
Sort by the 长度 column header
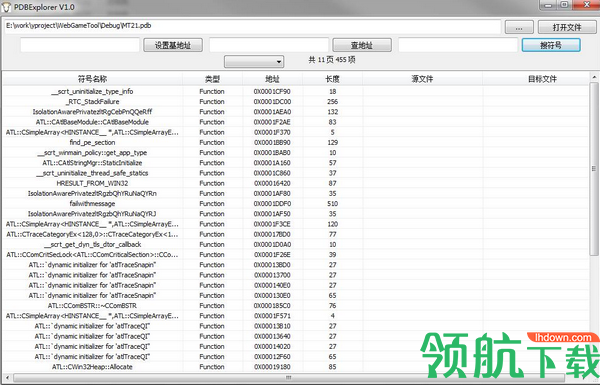(332, 79)
